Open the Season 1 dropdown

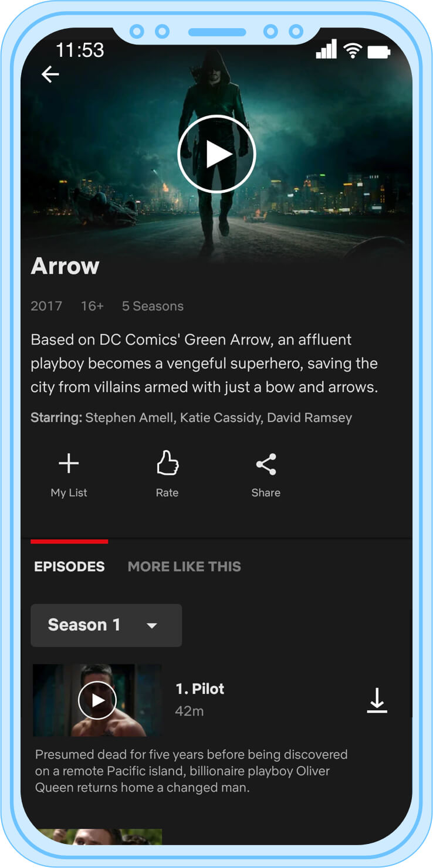106,625
